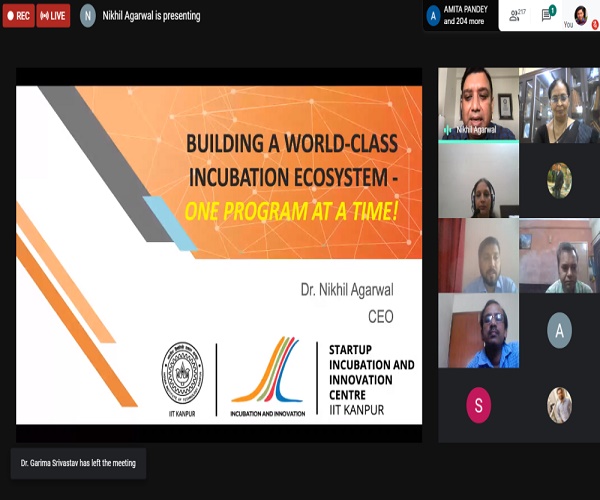Select tile of man in blue checked shirt
This screenshot has height=500, width=600.
[478, 331]
